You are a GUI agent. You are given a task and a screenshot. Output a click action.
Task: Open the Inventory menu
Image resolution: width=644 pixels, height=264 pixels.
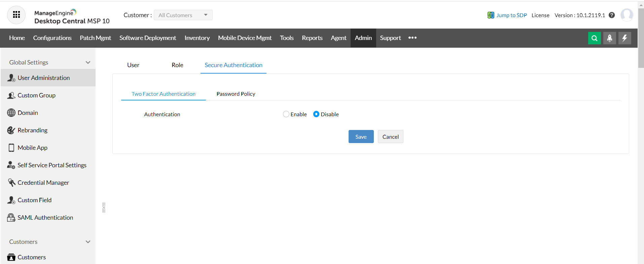point(197,38)
